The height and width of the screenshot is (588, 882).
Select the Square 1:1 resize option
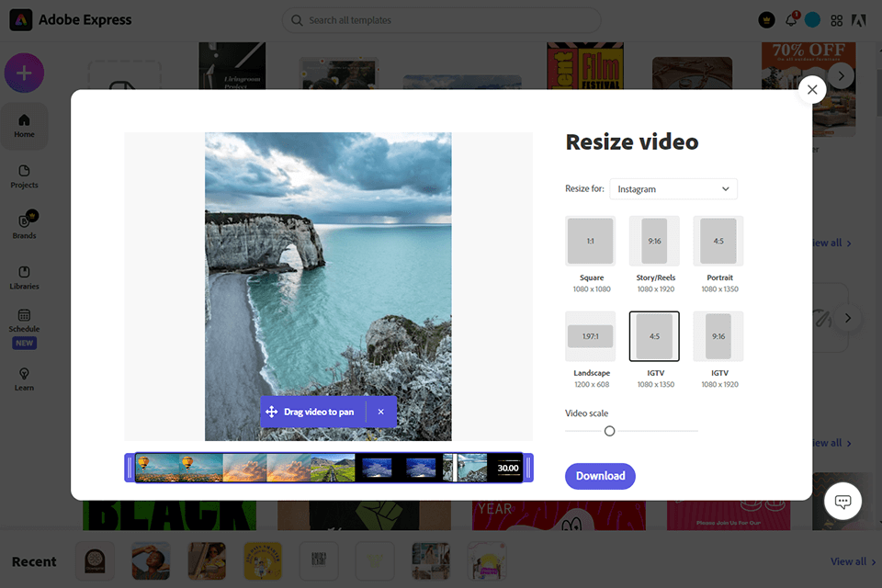tap(590, 240)
